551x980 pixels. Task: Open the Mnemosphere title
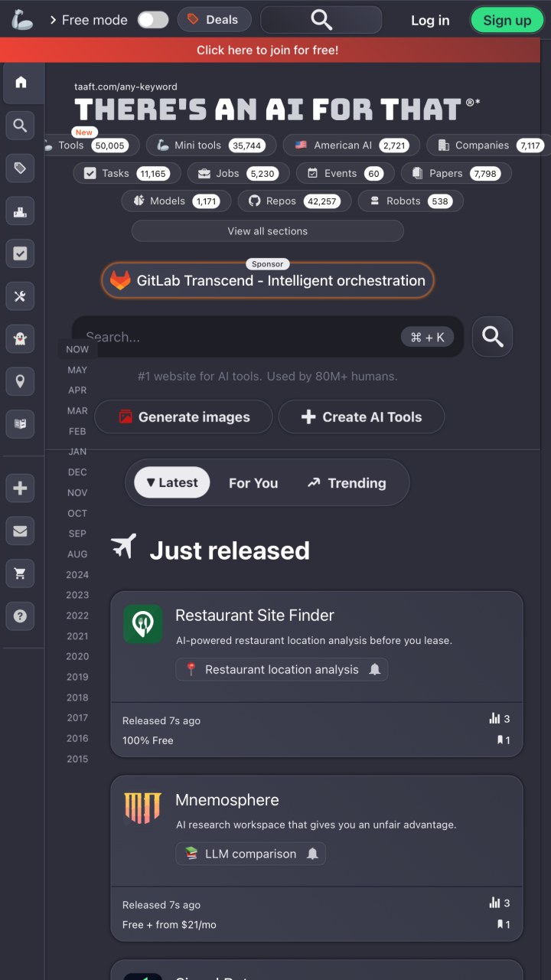tap(227, 800)
